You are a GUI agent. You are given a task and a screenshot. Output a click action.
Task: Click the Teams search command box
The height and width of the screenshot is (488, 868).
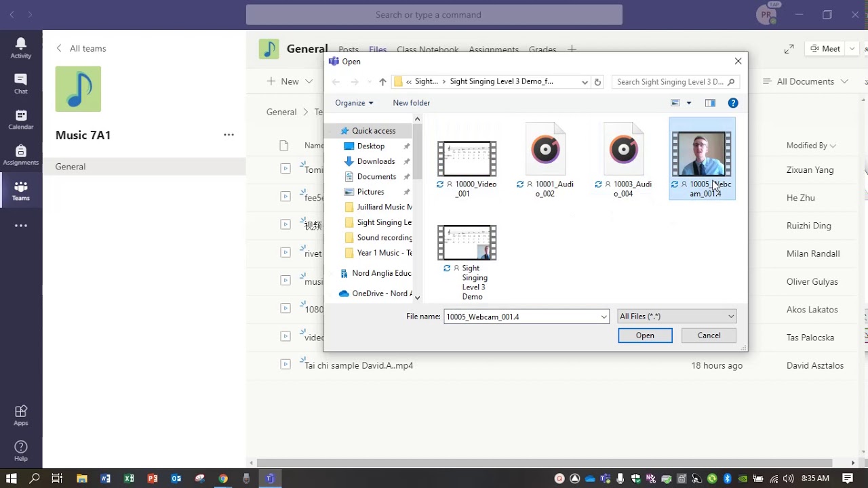pyautogui.click(x=434, y=15)
